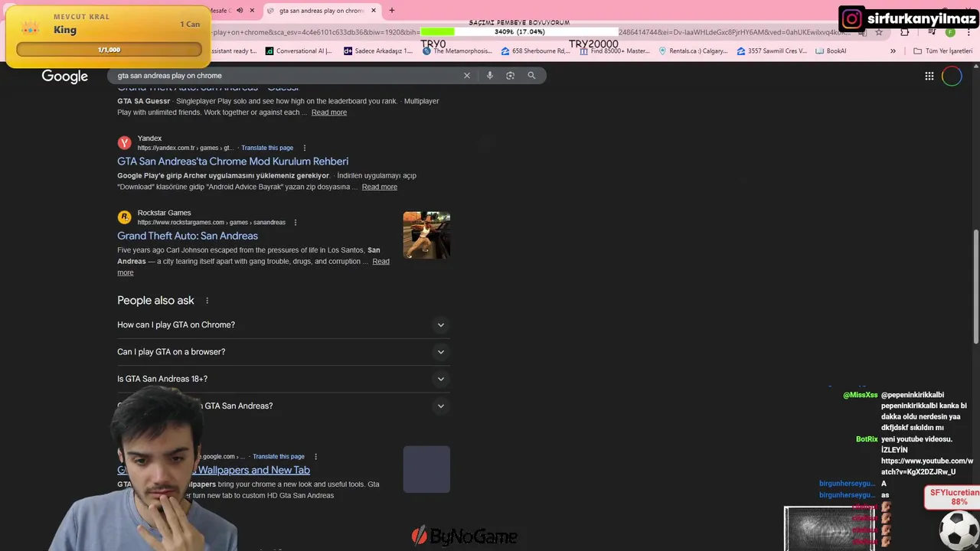This screenshot has width=980, height=551.
Task: Clear the Google search box text
Action: pyautogui.click(x=466, y=76)
